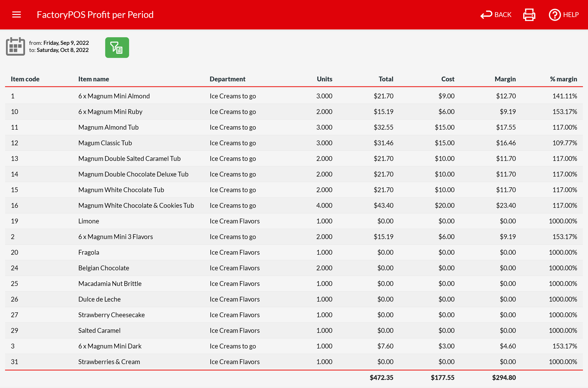Click the Units column header

pyautogui.click(x=324, y=79)
